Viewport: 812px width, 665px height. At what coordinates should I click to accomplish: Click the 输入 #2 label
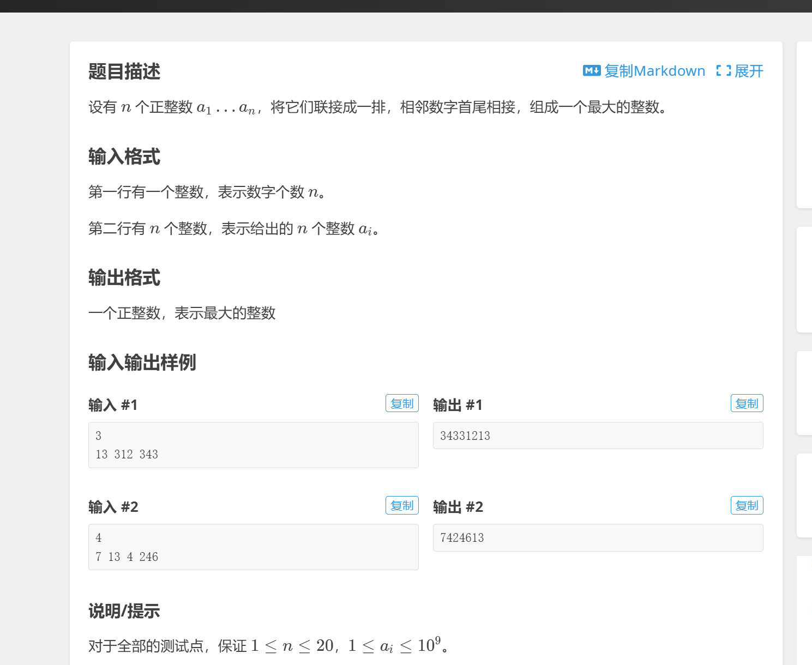coord(113,507)
